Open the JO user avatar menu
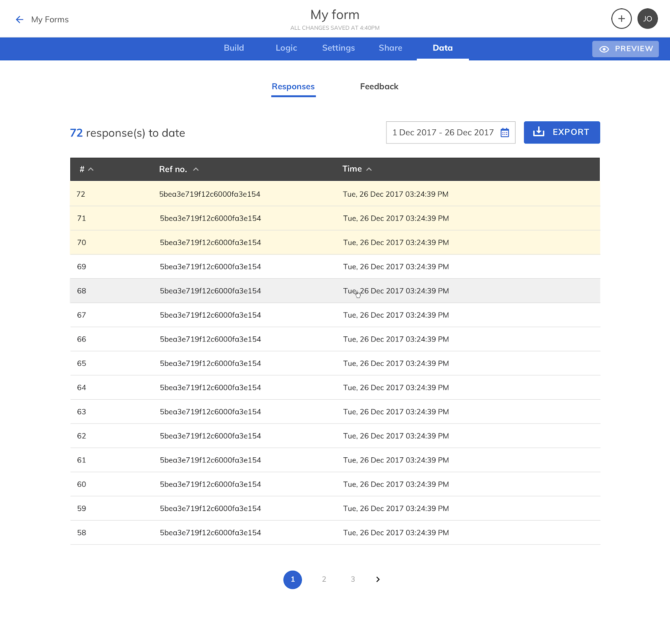Image resolution: width=670 pixels, height=644 pixels. point(647,19)
